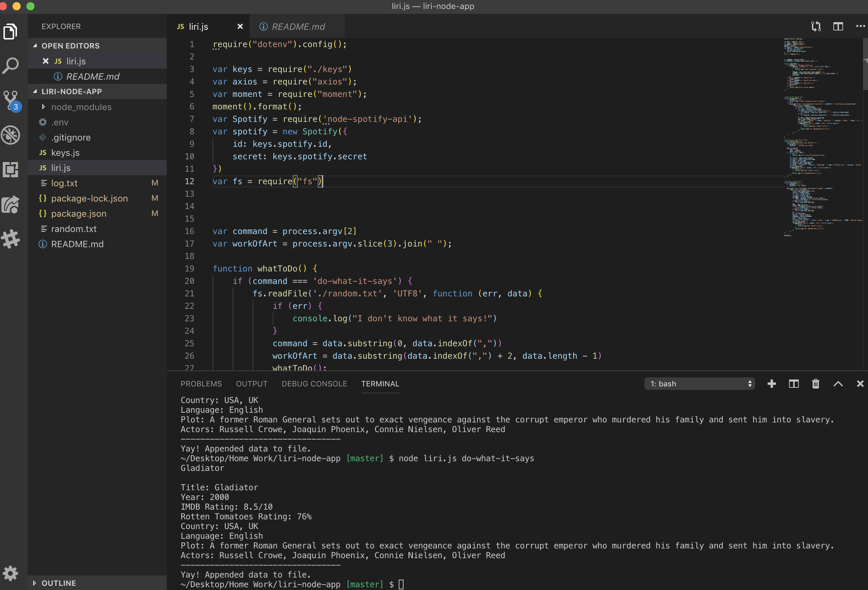
Task: Add a new terminal with plus icon
Action: (x=771, y=384)
